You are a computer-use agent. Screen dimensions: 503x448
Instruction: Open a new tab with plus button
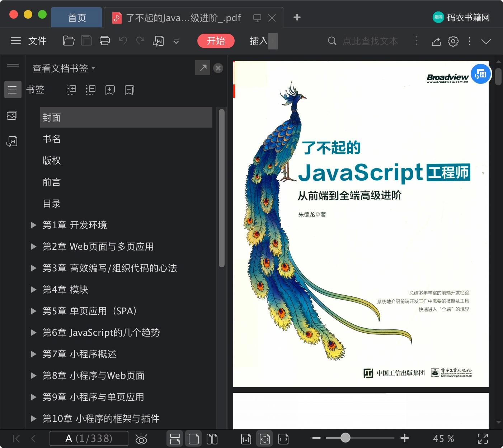pos(297,17)
